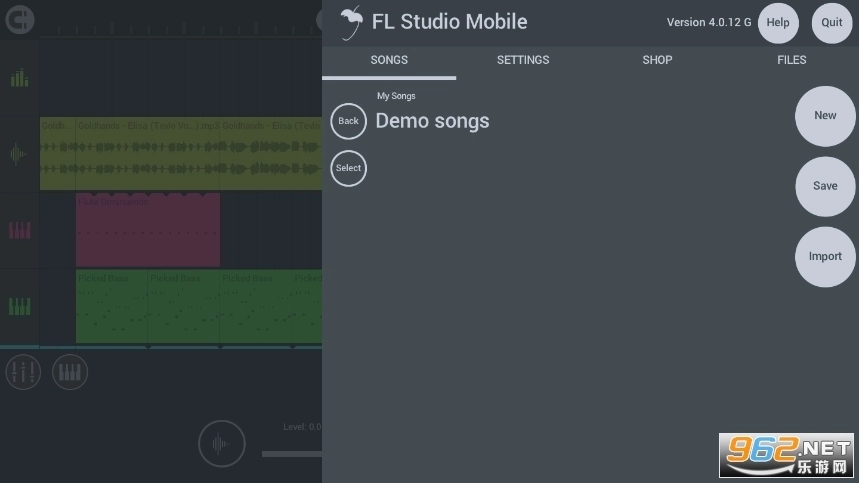859x483 pixels.
Task: Click the Level slider bar
Action: (291, 454)
